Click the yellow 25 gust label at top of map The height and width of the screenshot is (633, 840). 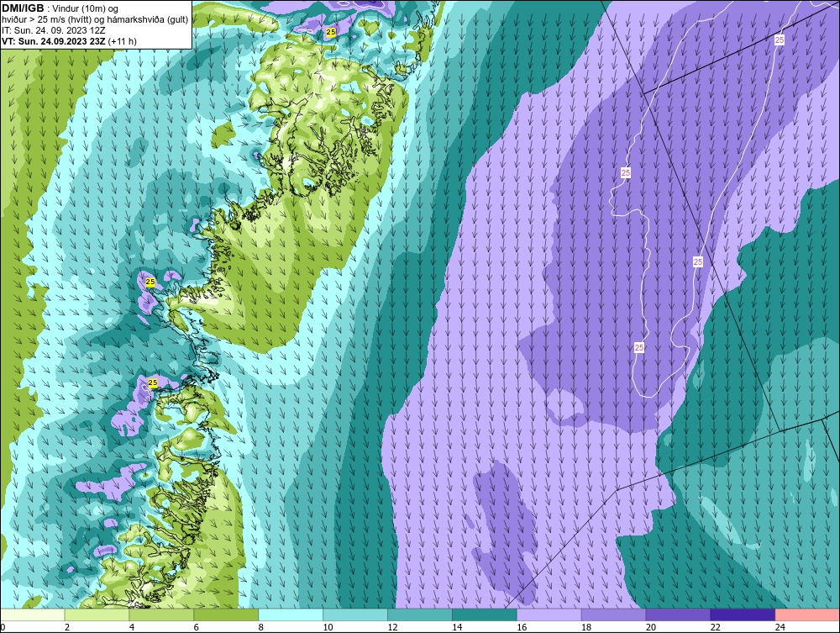[x=331, y=32]
